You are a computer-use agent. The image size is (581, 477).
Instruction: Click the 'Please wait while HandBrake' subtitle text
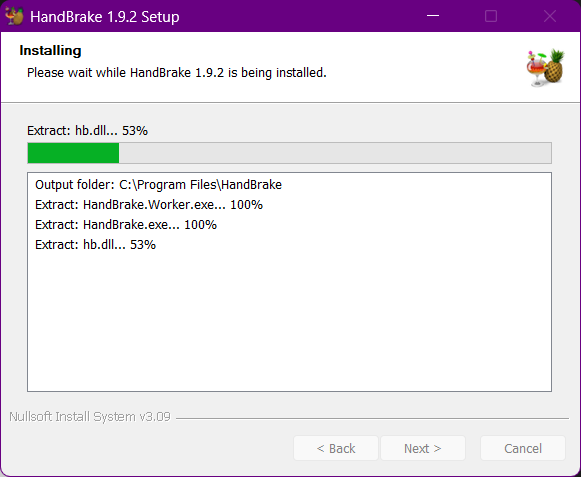click(x=177, y=73)
